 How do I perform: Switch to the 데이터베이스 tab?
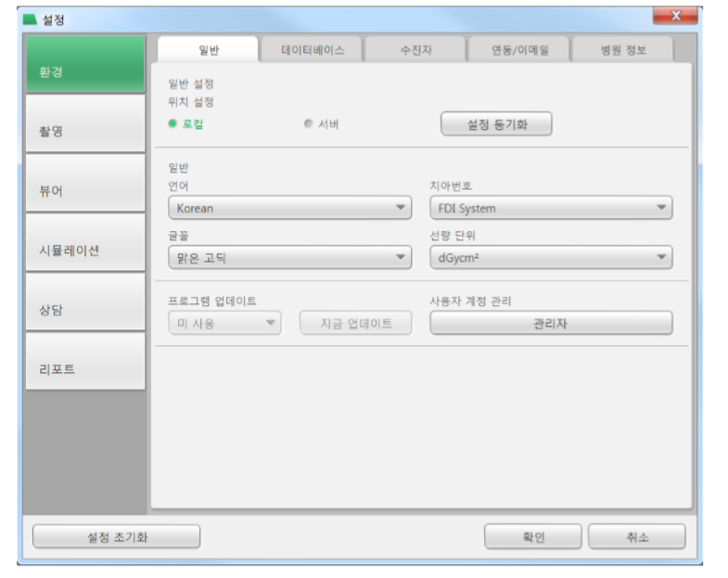(x=312, y=50)
